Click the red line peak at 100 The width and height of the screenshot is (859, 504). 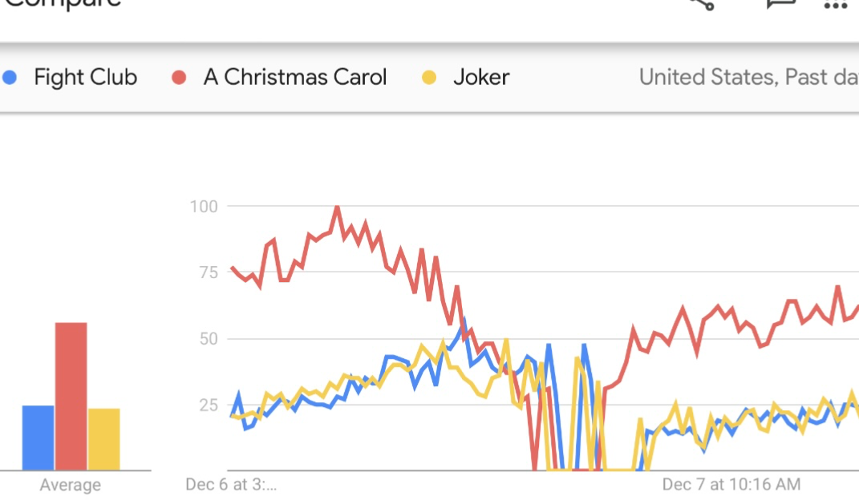point(337,208)
